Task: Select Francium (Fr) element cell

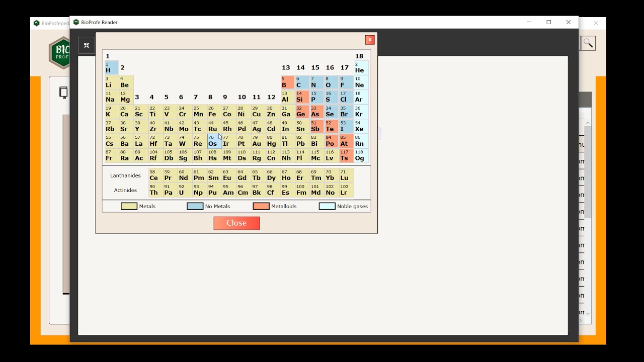Action: (x=112, y=156)
